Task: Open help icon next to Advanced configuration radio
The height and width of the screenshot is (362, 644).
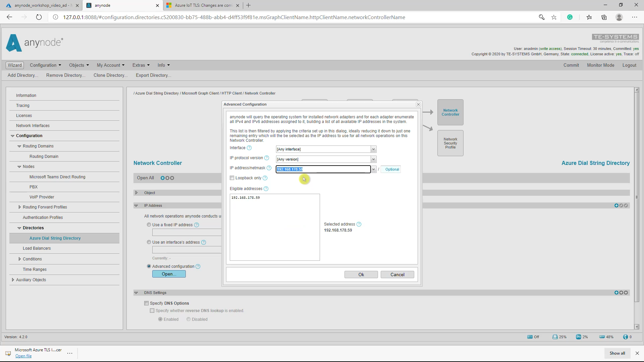Action: click(198, 266)
